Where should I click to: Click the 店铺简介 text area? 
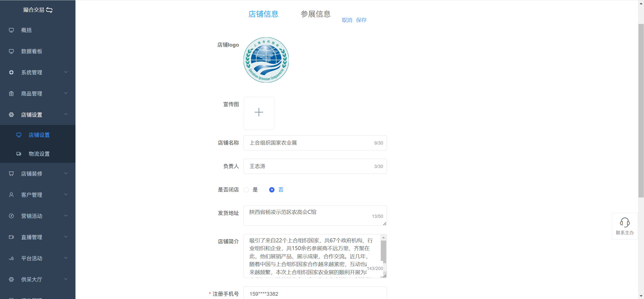315,256
